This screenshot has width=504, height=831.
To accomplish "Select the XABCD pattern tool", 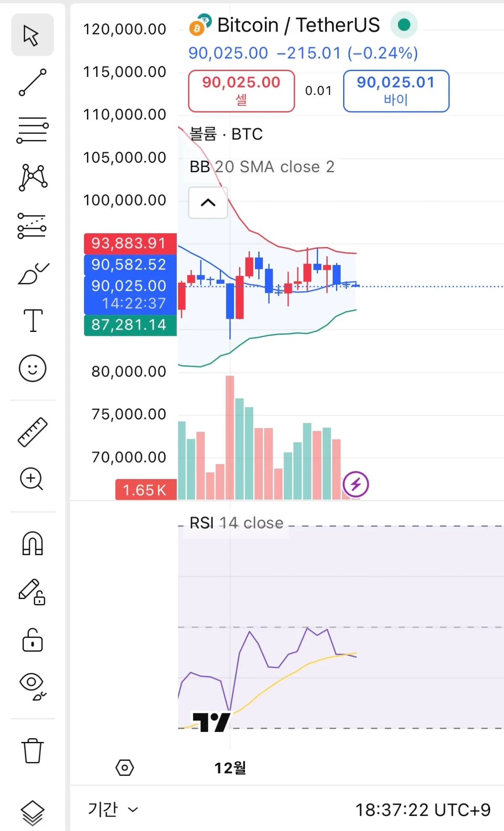I will tap(32, 178).
